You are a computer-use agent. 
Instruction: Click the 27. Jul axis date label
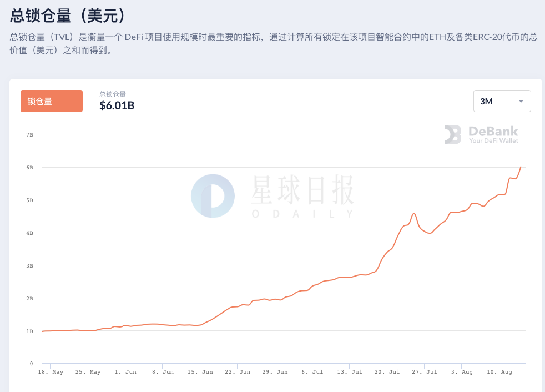tap(425, 372)
